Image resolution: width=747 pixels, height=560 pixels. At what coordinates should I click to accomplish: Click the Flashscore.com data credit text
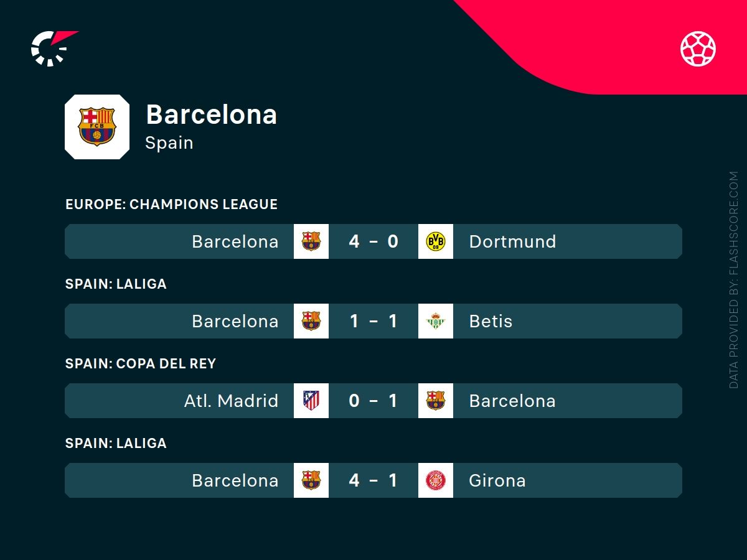(x=734, y=280)
